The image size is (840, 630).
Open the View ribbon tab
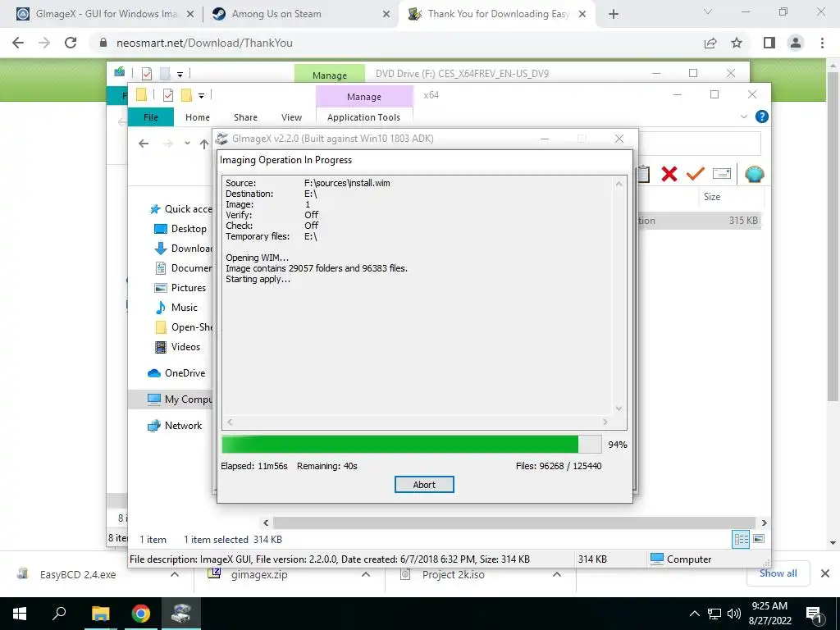pos(291,116)
